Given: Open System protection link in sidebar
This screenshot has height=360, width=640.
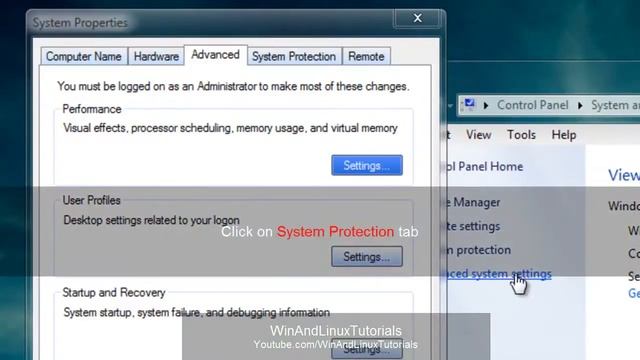Looking at the screenshot, I should (479, 250).
